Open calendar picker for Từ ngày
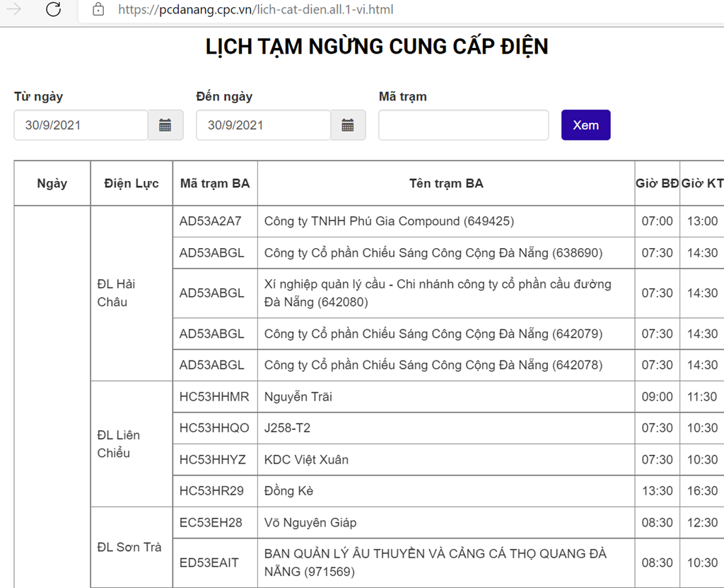 [165, 125]
